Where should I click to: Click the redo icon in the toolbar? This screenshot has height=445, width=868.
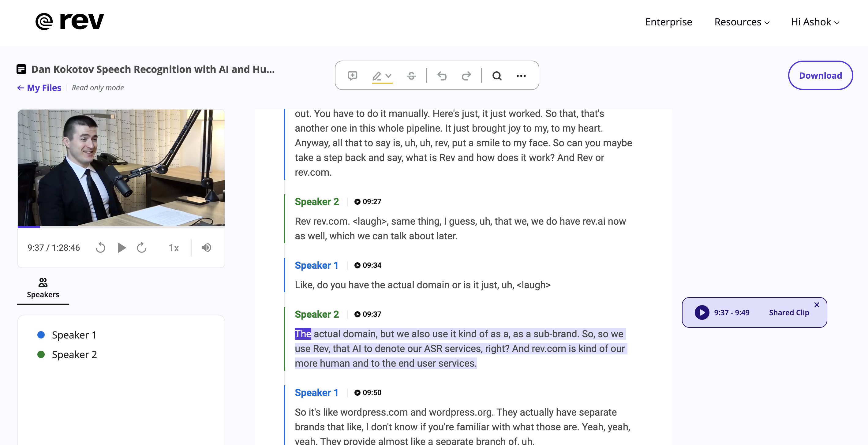pyautogui.click(x=466, y=76)
